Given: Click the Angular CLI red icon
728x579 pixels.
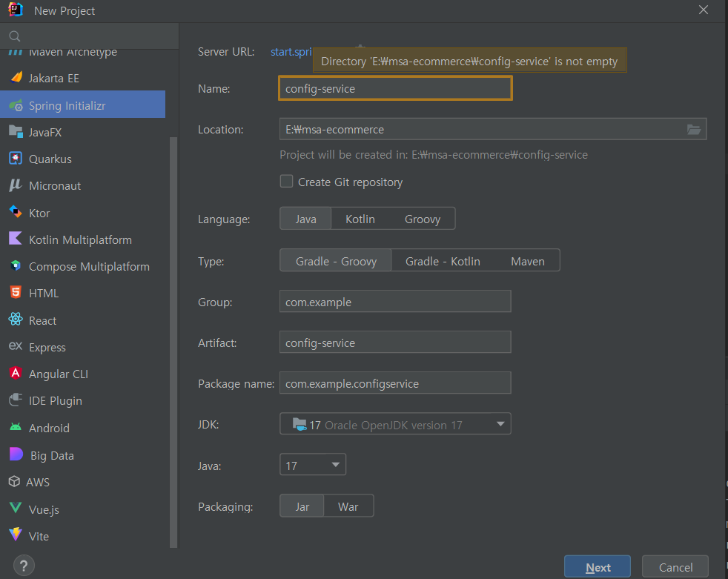Looking at the screenshot, I should click(16, 374).
